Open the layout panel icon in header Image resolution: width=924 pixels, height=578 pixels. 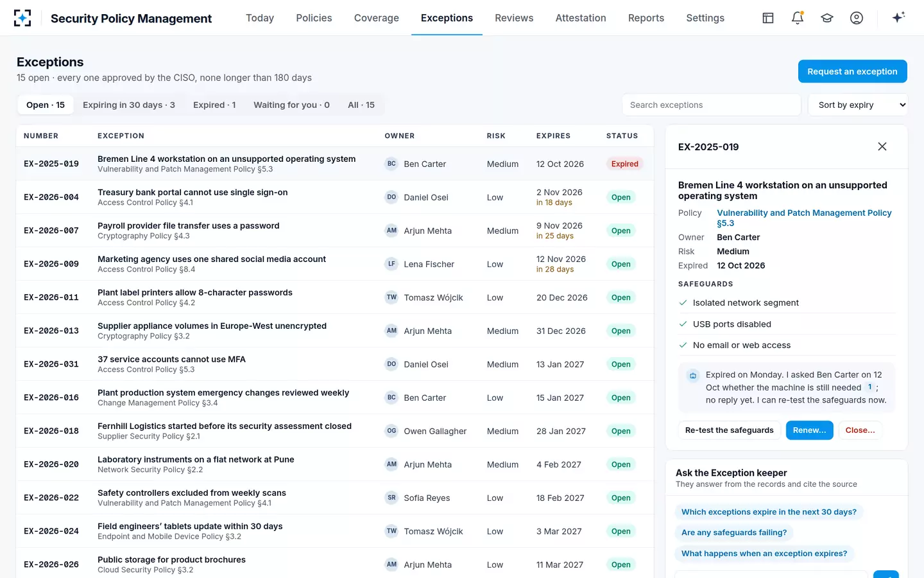tap(768, 18)
